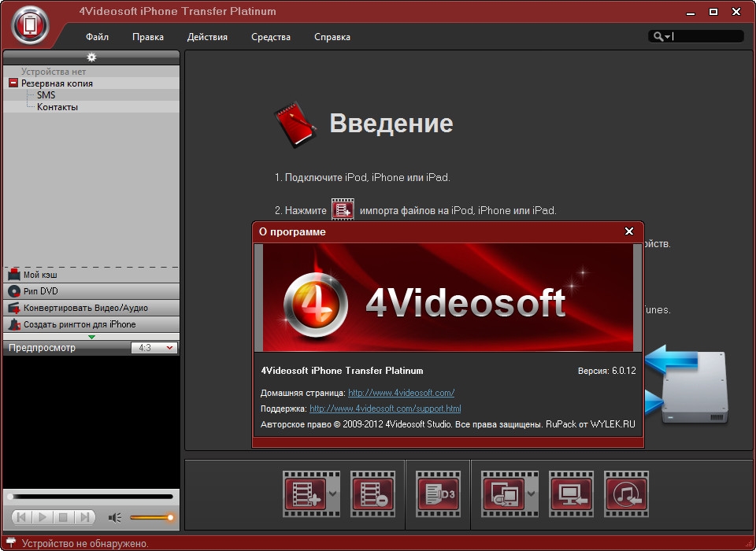The width and height of the screenshot is (756, 551).
Task: Open Рип DVD tool
Action: point(91,291)
